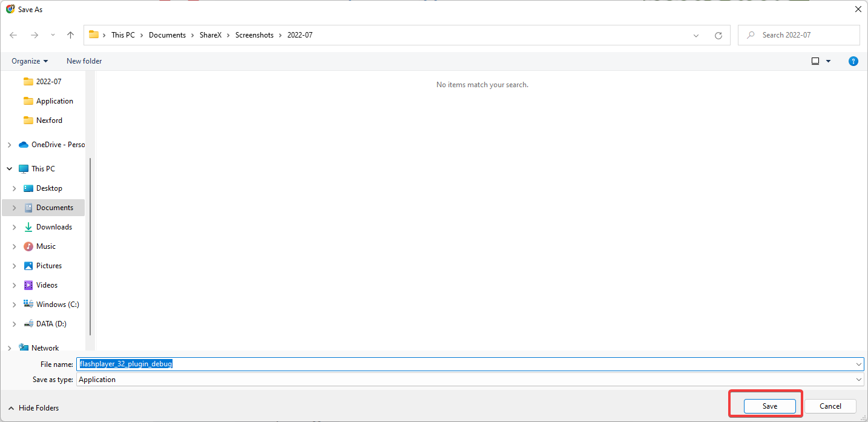Open the Save as type combo box
This screenshot has width=868, height=422.
pyautogui.click(x=470, y=380)
